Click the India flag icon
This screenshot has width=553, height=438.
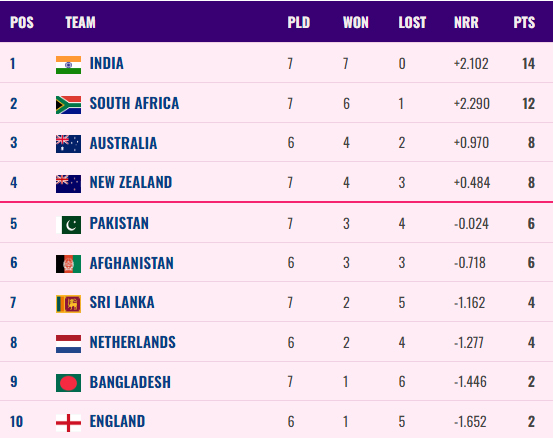(68, 65)
